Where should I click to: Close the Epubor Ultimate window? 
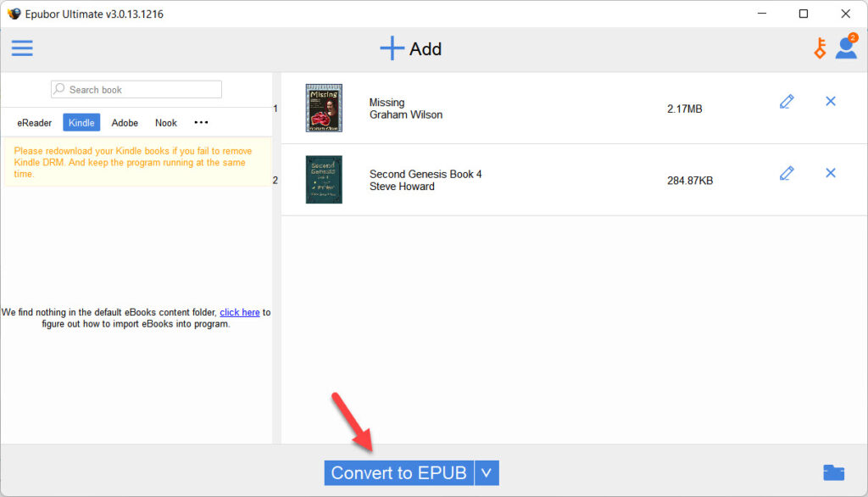coord(845,14)
